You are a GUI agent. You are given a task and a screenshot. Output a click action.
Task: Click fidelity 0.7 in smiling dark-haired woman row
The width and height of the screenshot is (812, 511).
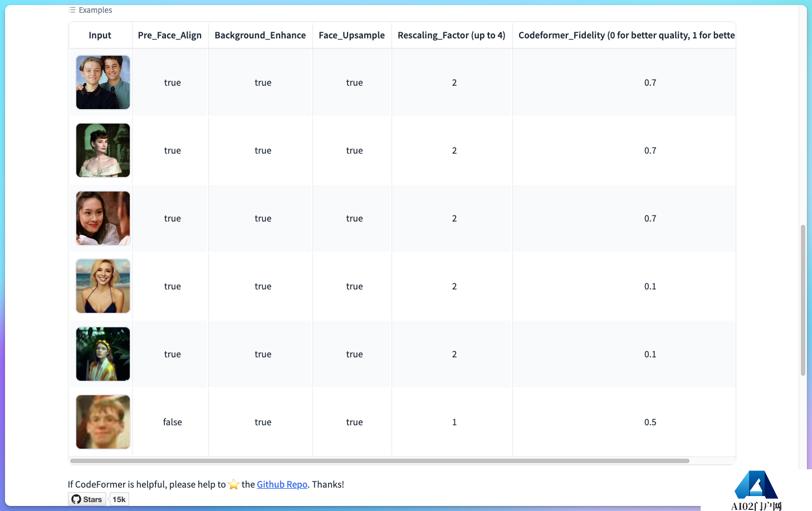(x=650, y=218)
